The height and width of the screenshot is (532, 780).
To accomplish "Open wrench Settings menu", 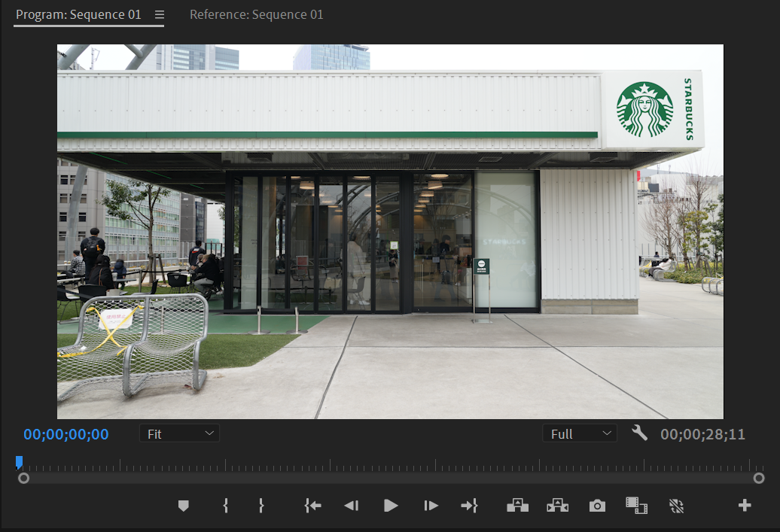I will coord(639,433).
